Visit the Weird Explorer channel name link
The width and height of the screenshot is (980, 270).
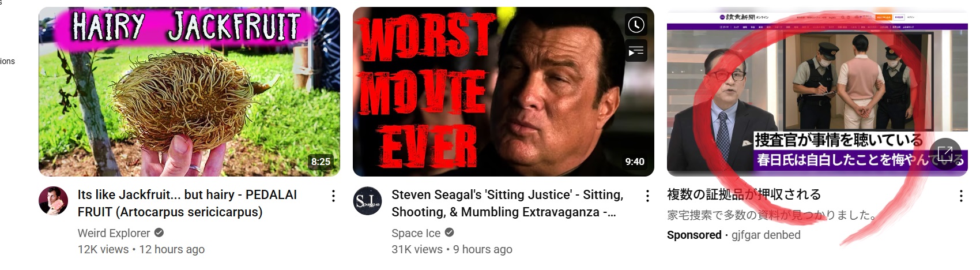pos(114,233)
